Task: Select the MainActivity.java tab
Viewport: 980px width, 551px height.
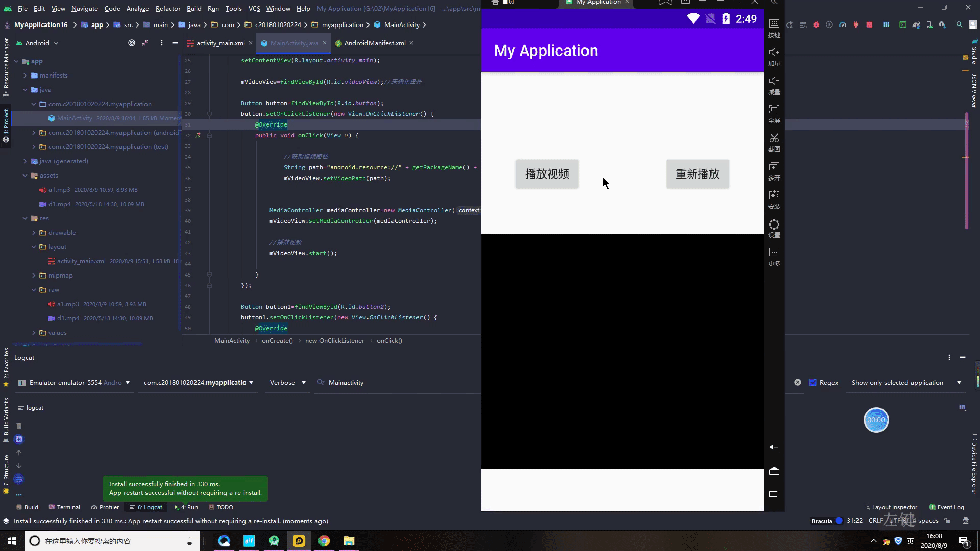Action: tap(293, 42)
